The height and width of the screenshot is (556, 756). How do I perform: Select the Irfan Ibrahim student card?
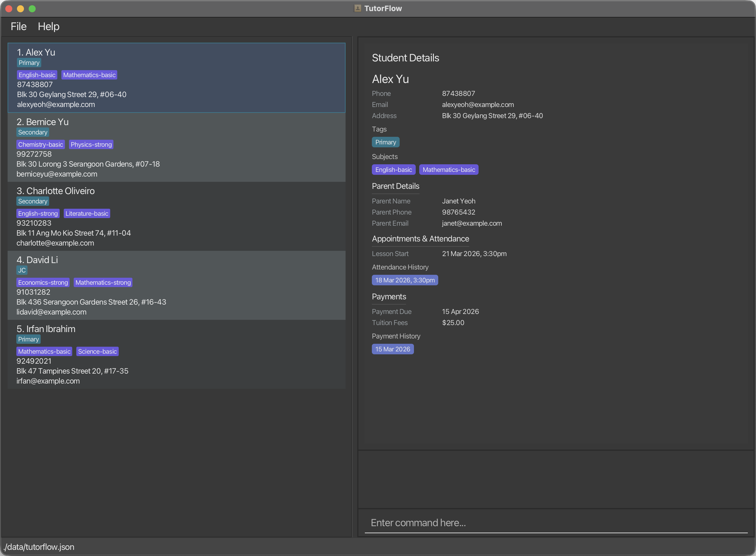(x=176, y=354)
